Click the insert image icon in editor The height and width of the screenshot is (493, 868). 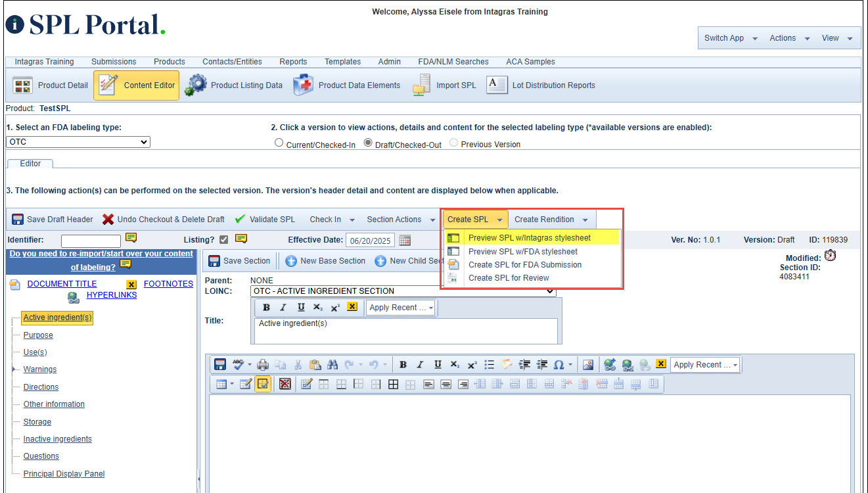tap(588, 365)
